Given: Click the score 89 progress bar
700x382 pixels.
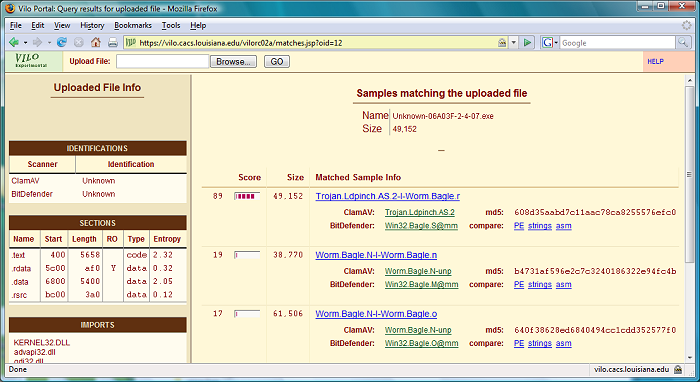Looking at the screenshot, I should click(247, 196).
